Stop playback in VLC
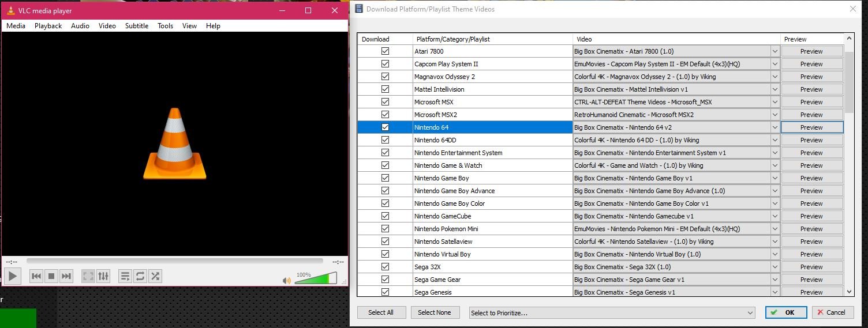Screen dimensions: 868x328 [x=51, y=276]
